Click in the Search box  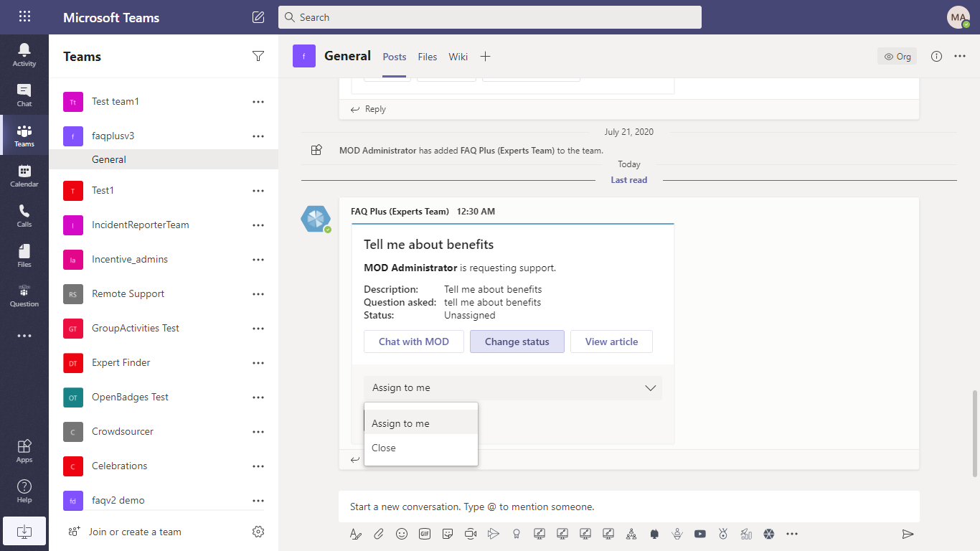click(x=490, y=17)
